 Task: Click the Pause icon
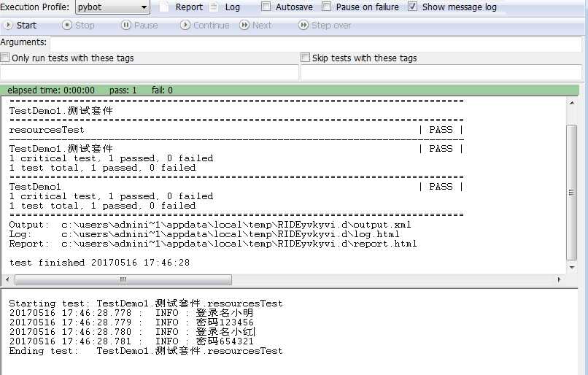pyautogui.click(x=126, y=25)
